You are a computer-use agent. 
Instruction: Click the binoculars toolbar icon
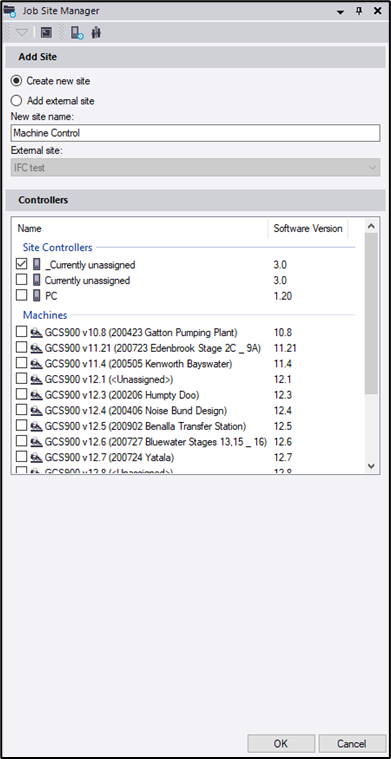[x=96, y=33]
